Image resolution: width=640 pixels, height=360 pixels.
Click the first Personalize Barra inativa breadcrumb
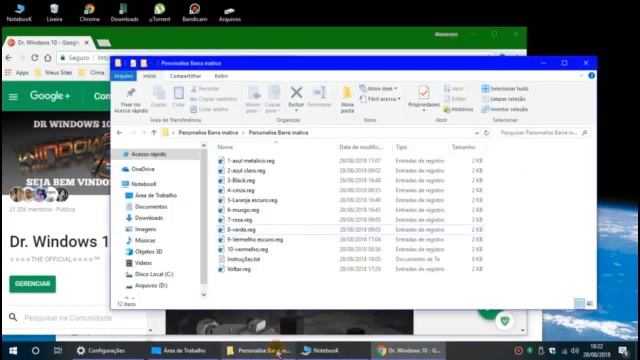[x=208, y=133]
